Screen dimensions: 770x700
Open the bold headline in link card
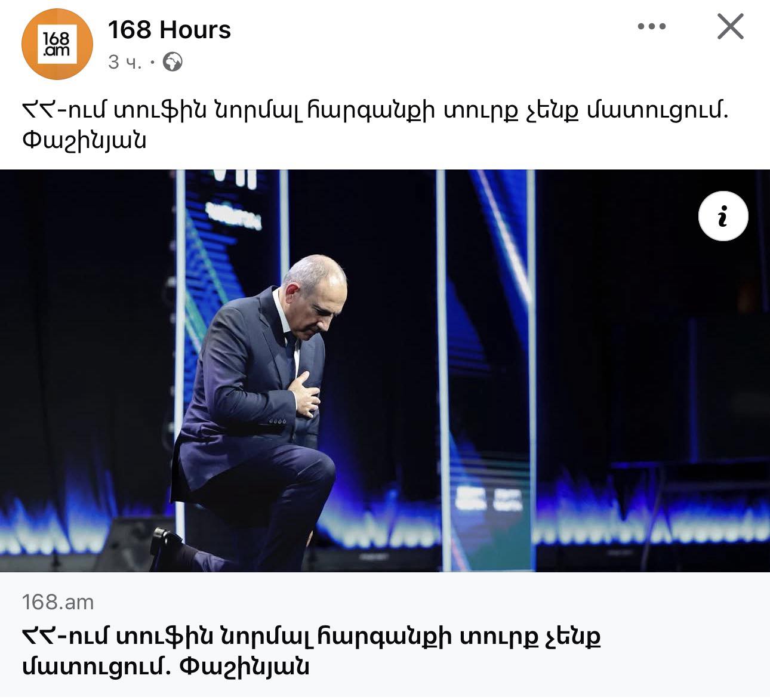[310, 650]
